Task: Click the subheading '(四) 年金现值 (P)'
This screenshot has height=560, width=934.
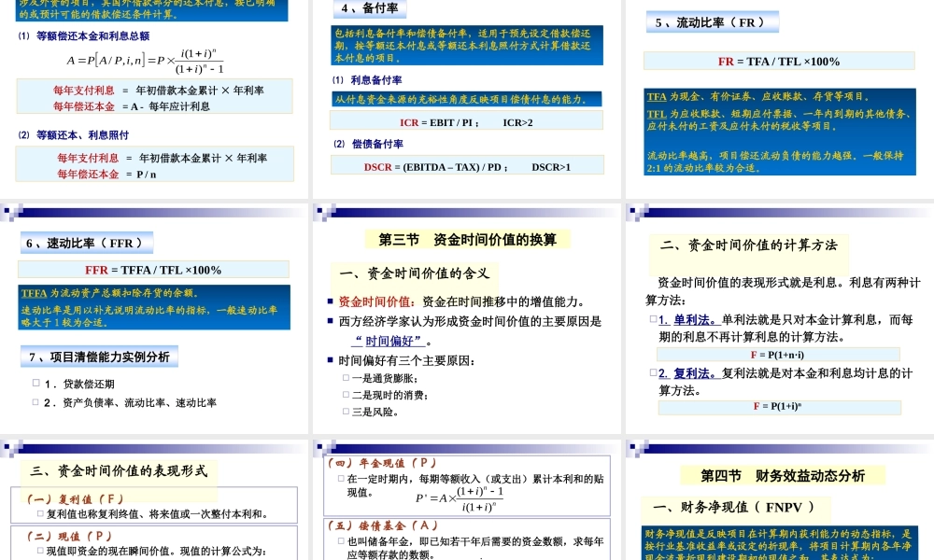Action: [x=382, y=462]
